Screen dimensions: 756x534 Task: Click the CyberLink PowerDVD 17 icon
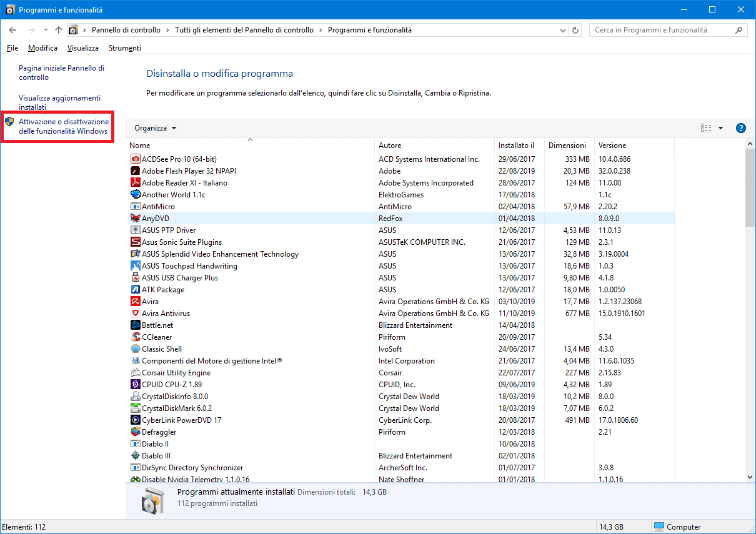[x=136, y=420]
